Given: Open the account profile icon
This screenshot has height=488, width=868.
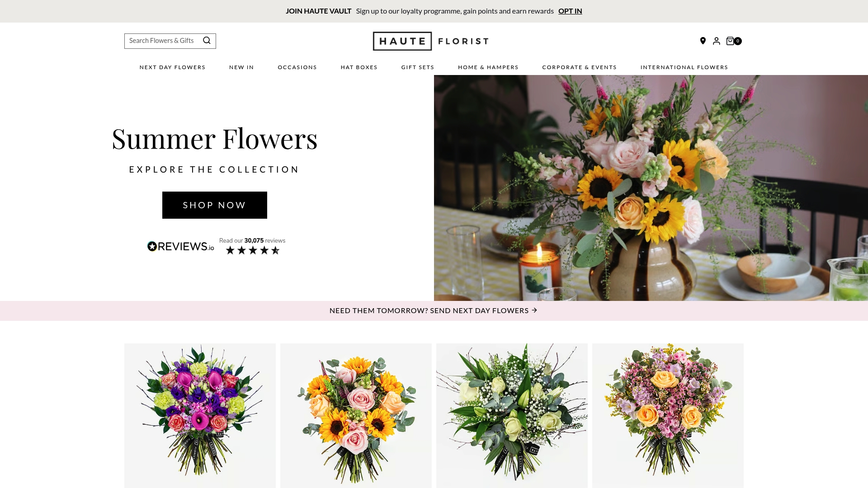Looking at the screenshot, I should tap(717, 41).
